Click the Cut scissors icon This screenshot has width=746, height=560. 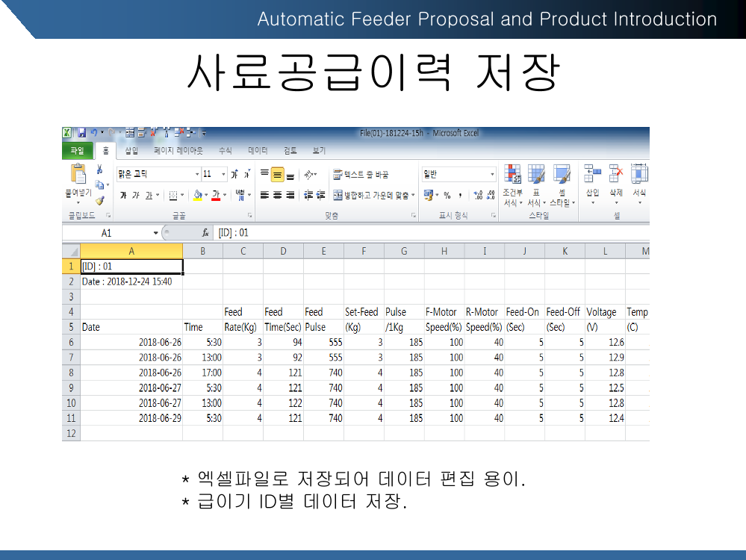pyautogui.click(x=99, y=169)
